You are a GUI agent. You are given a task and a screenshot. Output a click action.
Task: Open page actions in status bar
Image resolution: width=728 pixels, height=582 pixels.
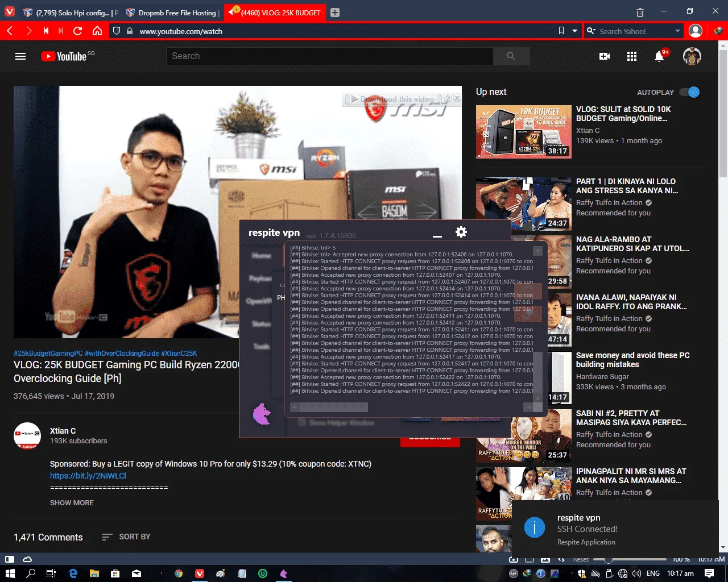pos(561,559)
